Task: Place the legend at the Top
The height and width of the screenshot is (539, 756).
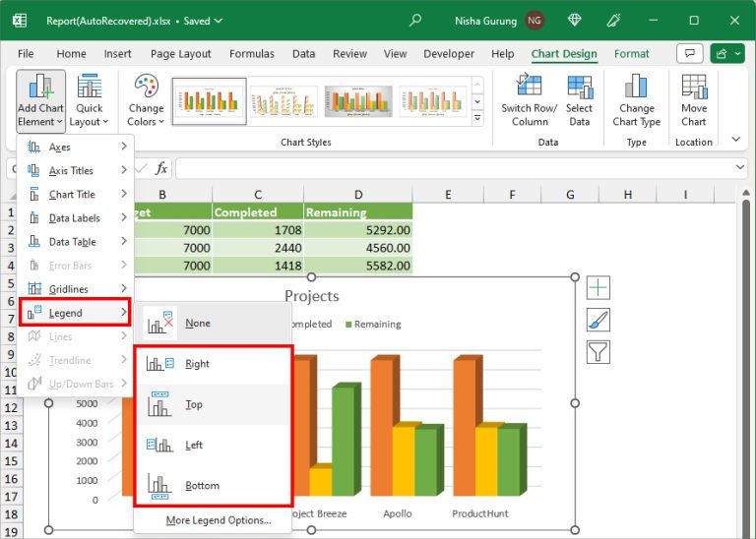Action: 213,404
